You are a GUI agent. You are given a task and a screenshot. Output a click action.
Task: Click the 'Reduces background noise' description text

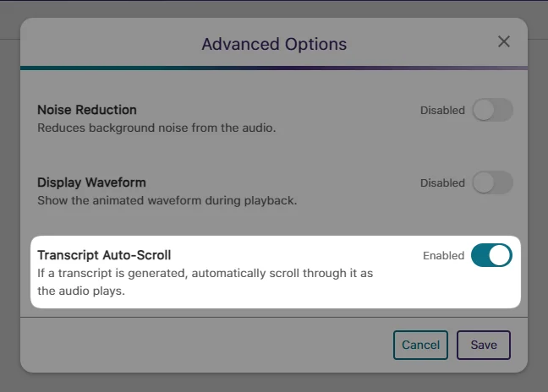tap(156, 128)
